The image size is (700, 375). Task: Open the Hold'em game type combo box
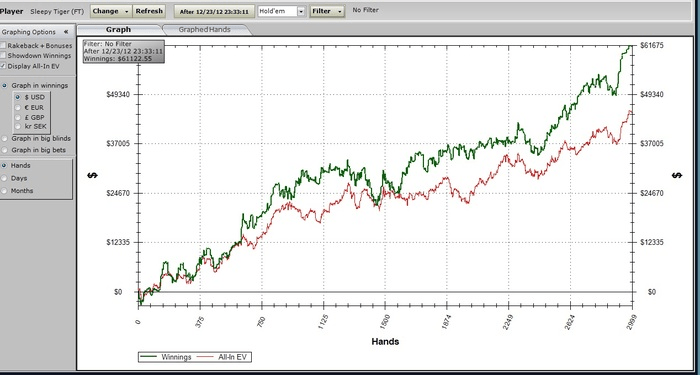(282, 11)
